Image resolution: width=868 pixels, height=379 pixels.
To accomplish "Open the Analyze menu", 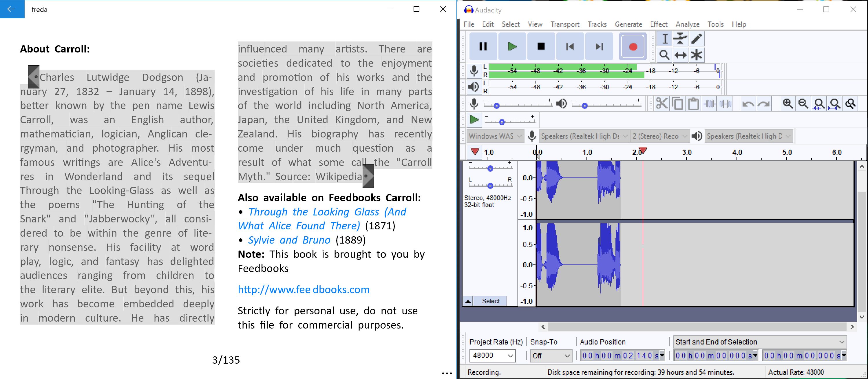I will pyautogui.click(x=687, y=24).
